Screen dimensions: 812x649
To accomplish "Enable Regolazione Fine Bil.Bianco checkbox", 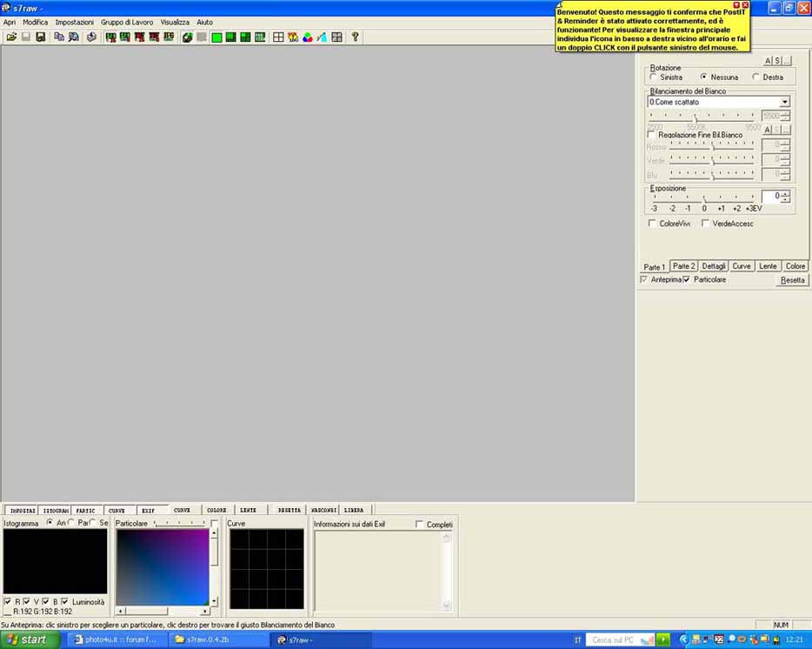I will pyautogui.click(x=651, y=135).
